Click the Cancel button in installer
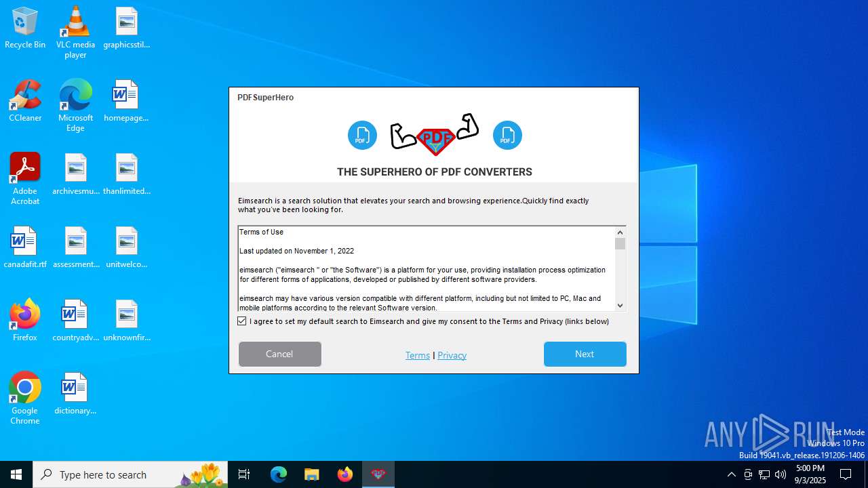 click(280, 354)
